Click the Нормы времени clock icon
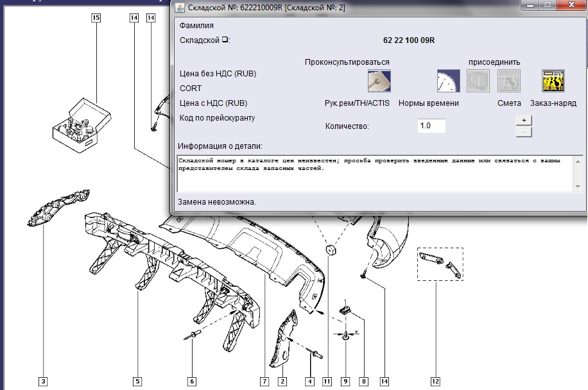Viewport: 588px width, 390px height. tap(449, 81)
